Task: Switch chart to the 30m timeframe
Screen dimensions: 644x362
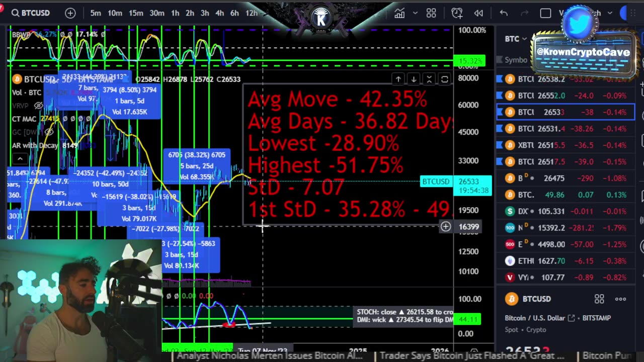Action: tap(156, 13)
